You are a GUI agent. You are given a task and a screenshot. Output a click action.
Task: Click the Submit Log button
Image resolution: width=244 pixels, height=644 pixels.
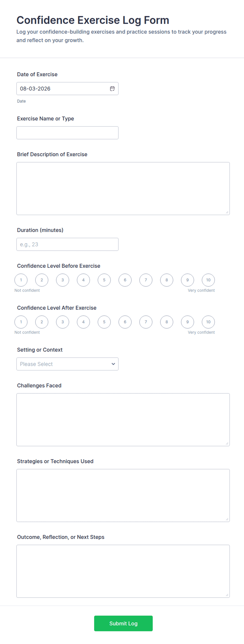pyautogui.click(x=123, y=623)
